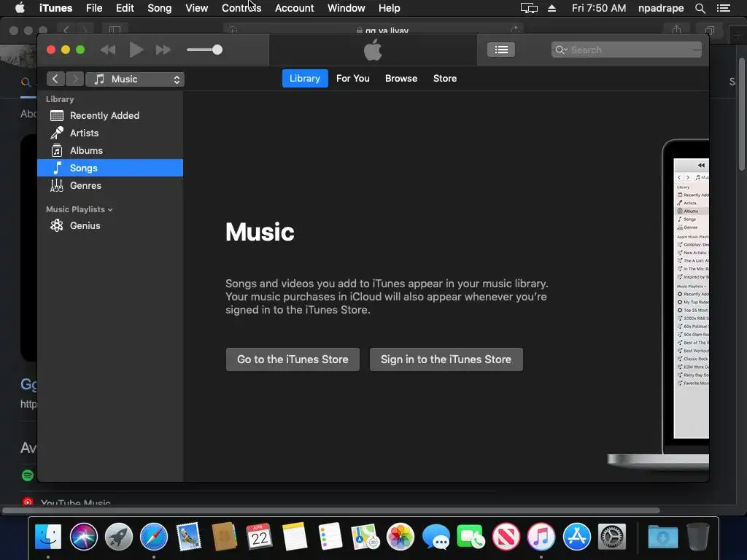
Task: Open Finder from the dock
Action: [x=48, y=537]
